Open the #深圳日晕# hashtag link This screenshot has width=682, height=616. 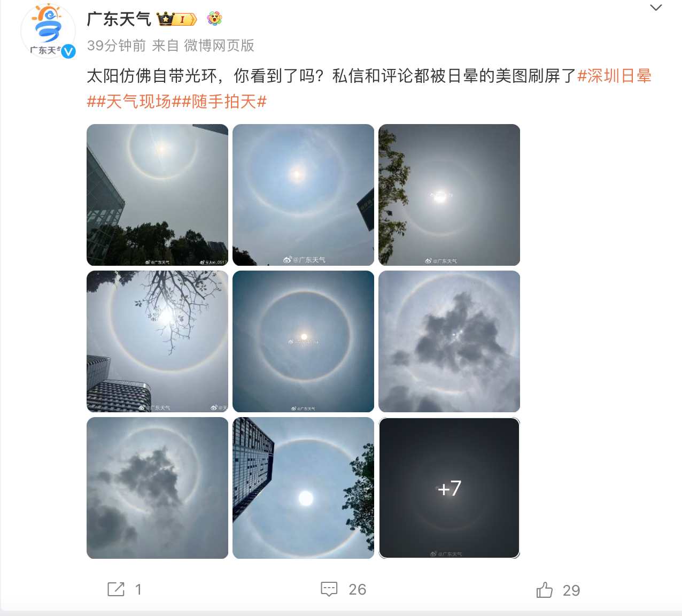(614, 76)
